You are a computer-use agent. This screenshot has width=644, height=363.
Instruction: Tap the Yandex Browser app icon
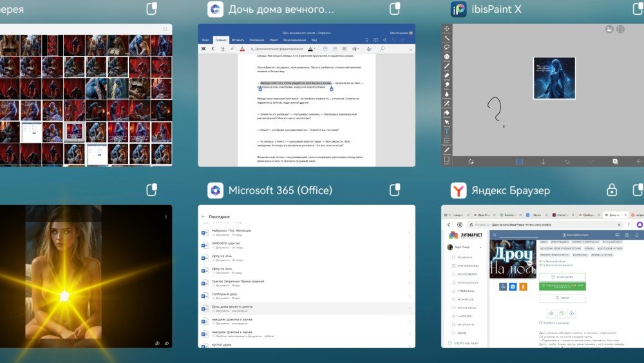click(x=458, y=190)
